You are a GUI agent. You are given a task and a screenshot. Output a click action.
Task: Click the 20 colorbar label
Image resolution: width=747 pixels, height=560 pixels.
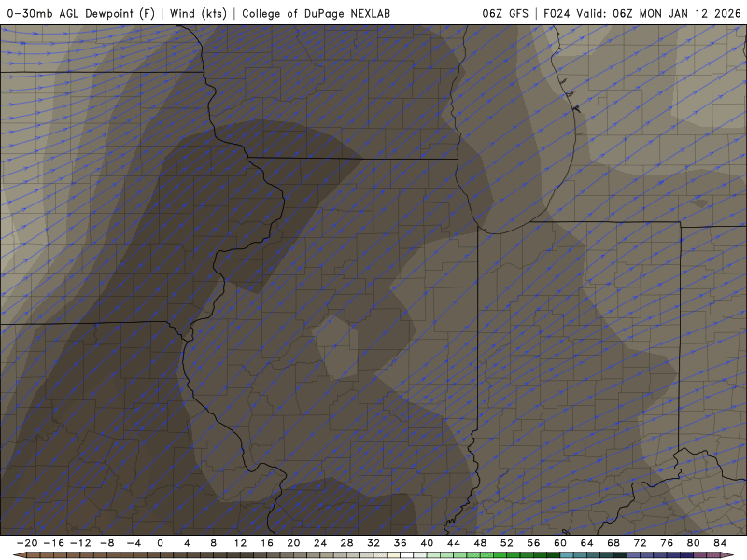293,543
